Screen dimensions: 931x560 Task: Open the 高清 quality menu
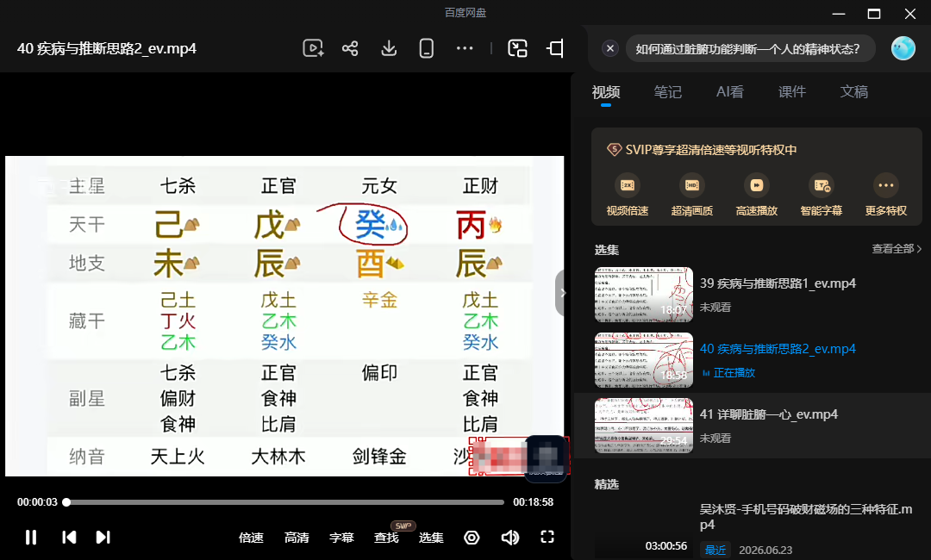pyautogui.click(x=297, y=538)
